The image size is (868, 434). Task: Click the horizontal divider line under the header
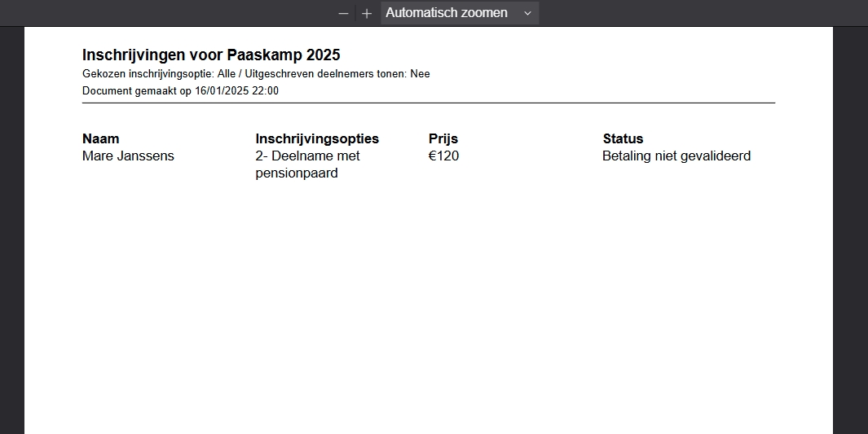(x=429, y=103)
